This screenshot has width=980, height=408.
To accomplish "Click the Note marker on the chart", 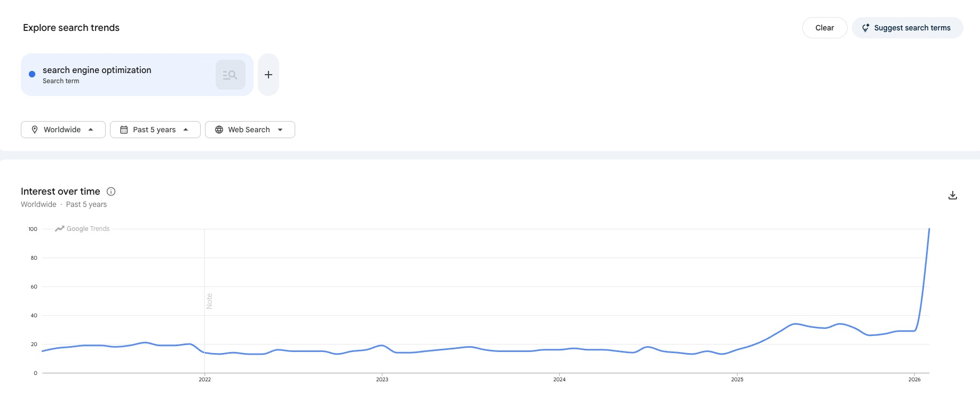I will click(x=209, y=301).
